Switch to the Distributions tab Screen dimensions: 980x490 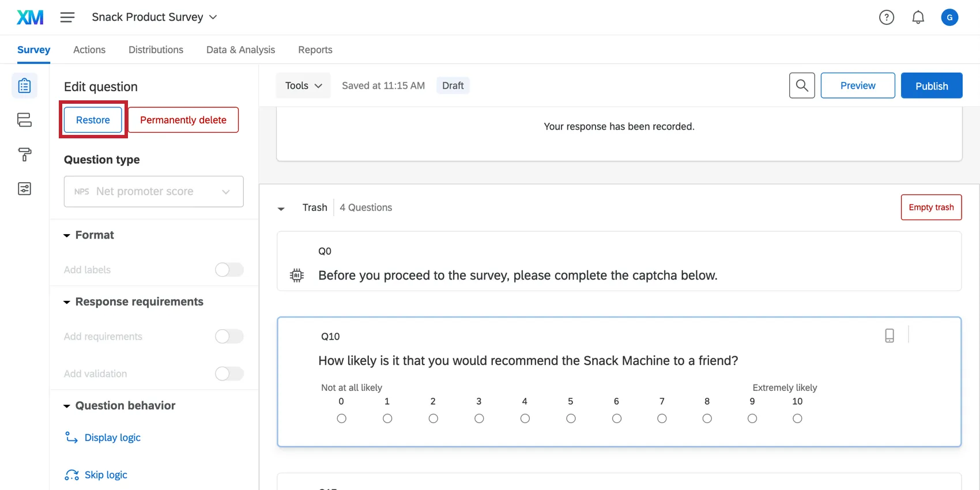(156, 50)
